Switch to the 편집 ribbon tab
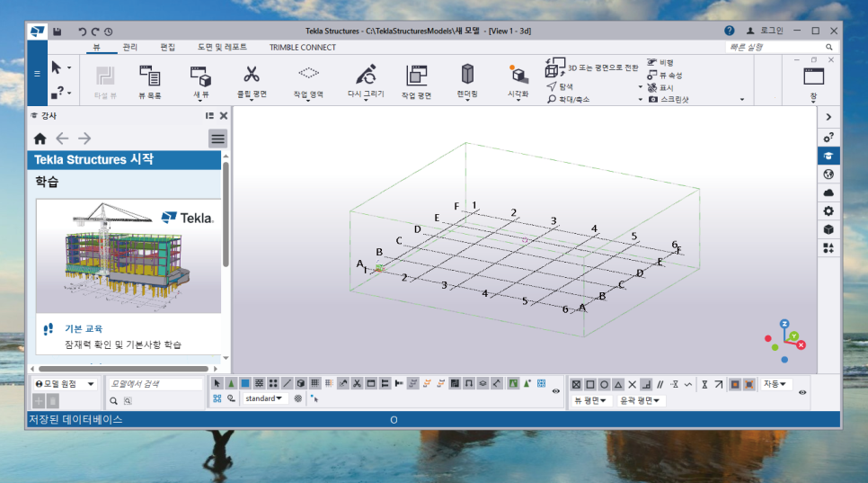Image resolution: width=868 pixels, height=483 pixels. [x=168, y=47]
